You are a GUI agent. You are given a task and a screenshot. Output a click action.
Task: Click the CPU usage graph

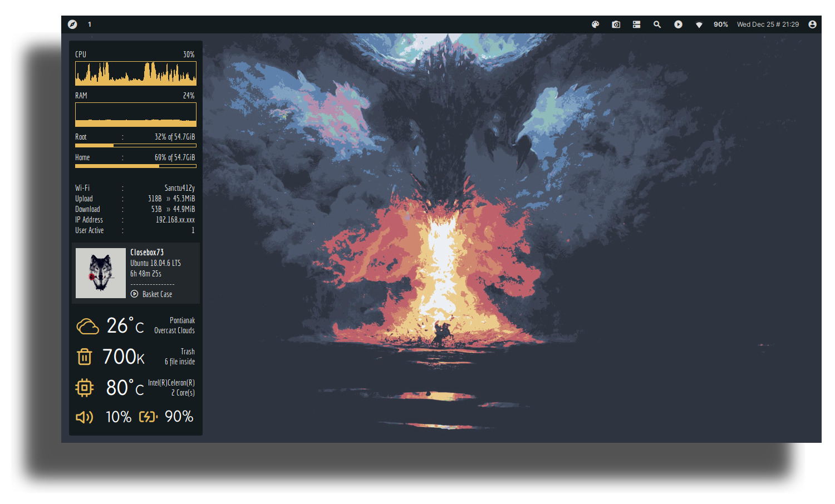point(136,73)
